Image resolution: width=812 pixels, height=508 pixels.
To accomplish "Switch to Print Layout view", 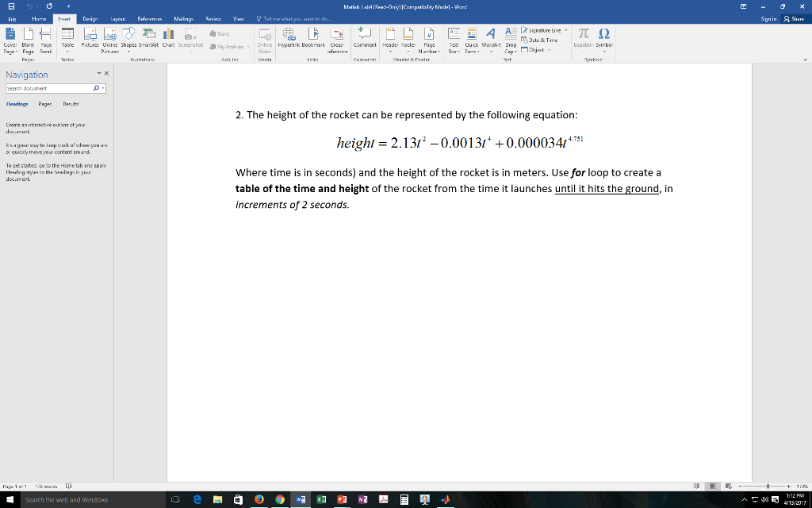I will point(713,487).
